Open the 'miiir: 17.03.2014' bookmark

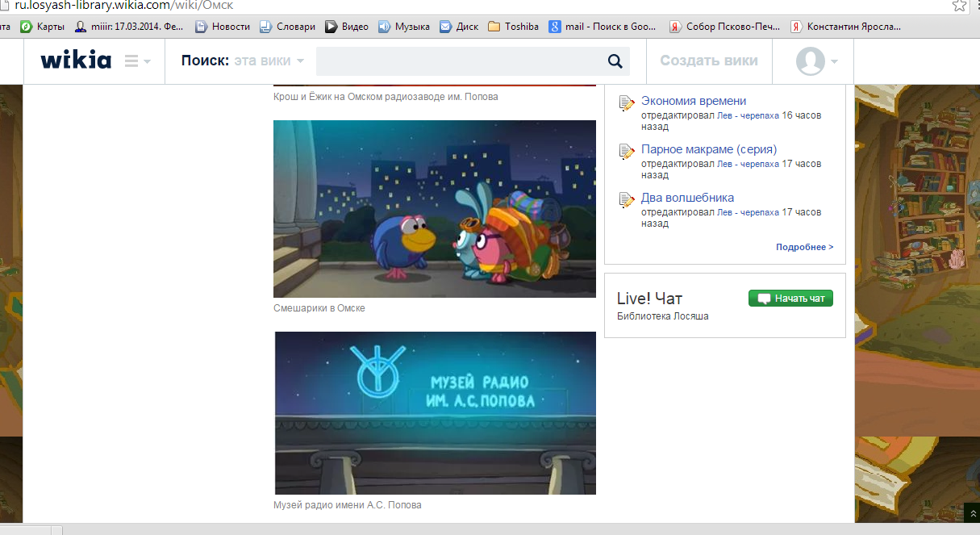131,27
